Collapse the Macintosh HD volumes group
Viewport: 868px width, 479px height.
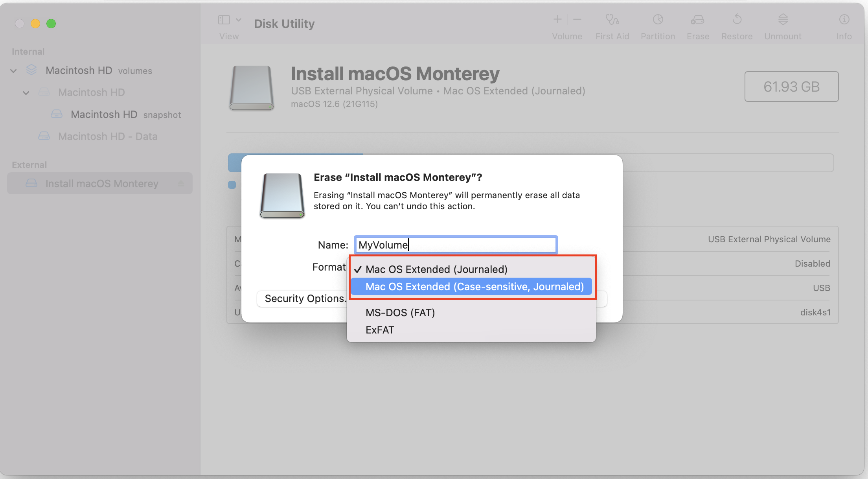pos(13,70)
